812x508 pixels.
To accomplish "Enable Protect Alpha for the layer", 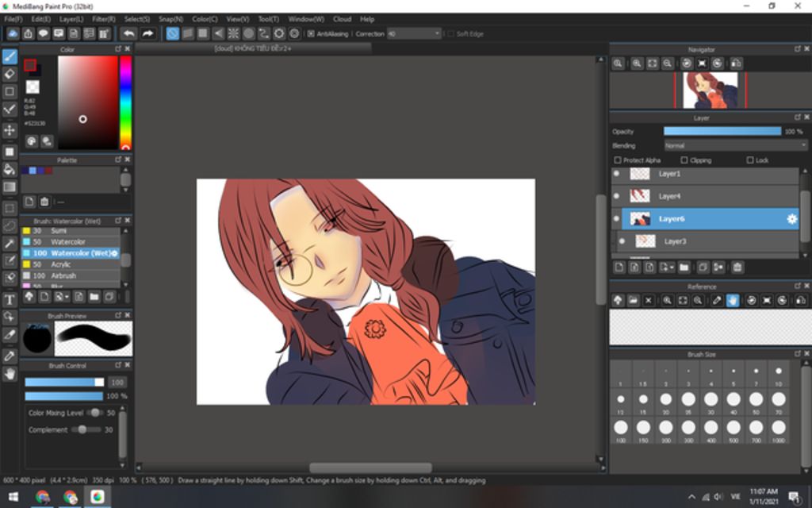I will click(617, 160).
